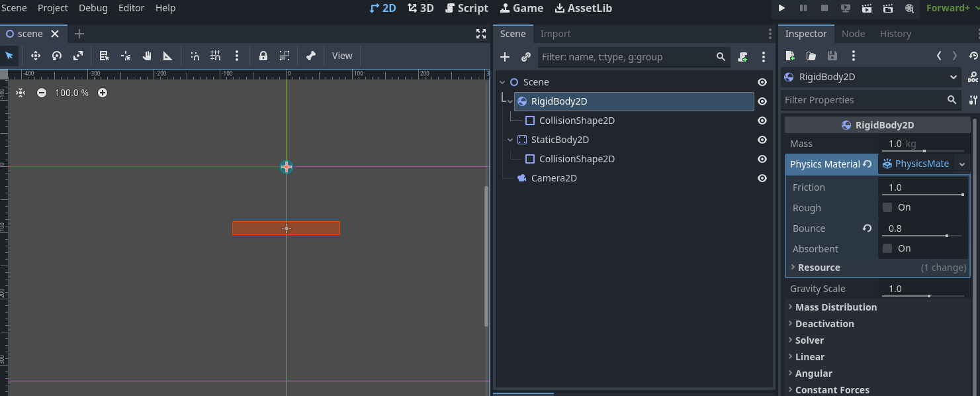Select the Ruler measuring tool
Screen dimensions: 980x396
(x=168, y=56)
